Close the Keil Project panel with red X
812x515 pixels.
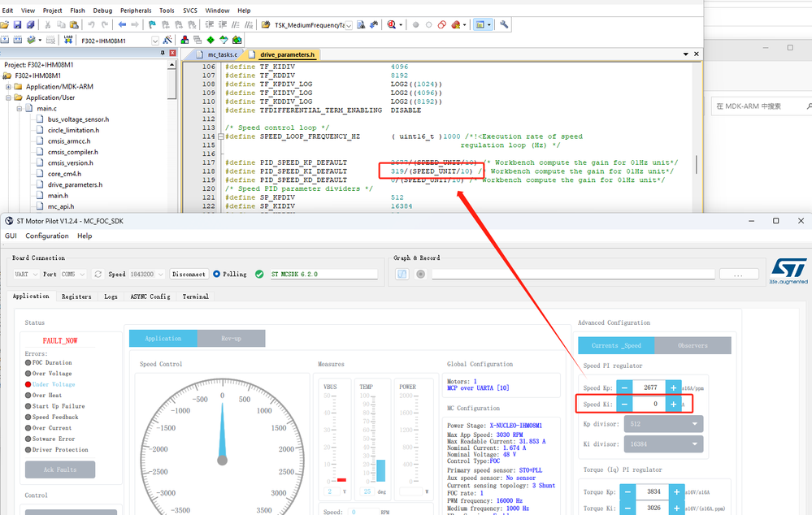coord(172,54)
